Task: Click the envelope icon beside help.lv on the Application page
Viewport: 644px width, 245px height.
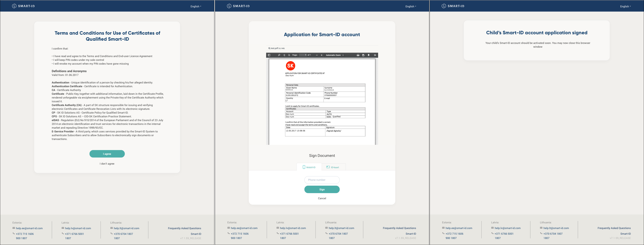Action: click(278, 228)
